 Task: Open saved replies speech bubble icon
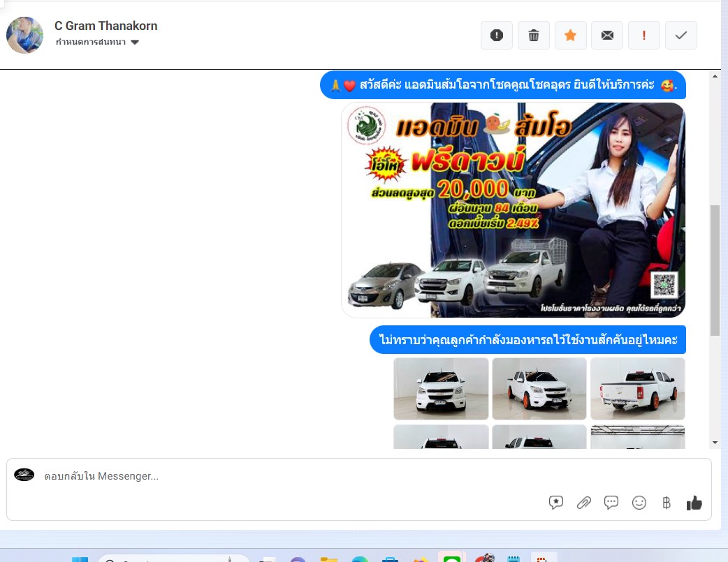611,503
